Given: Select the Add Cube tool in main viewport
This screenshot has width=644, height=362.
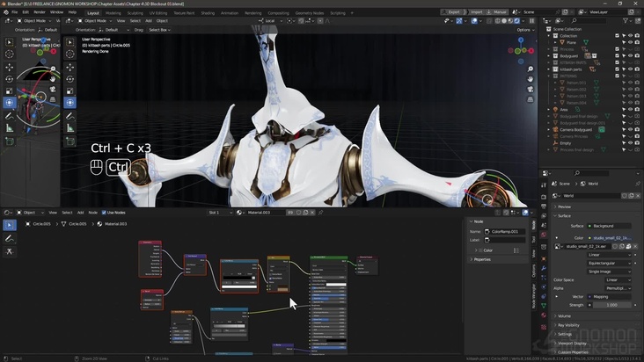Looking at the screenshot, I should point(70,141).
